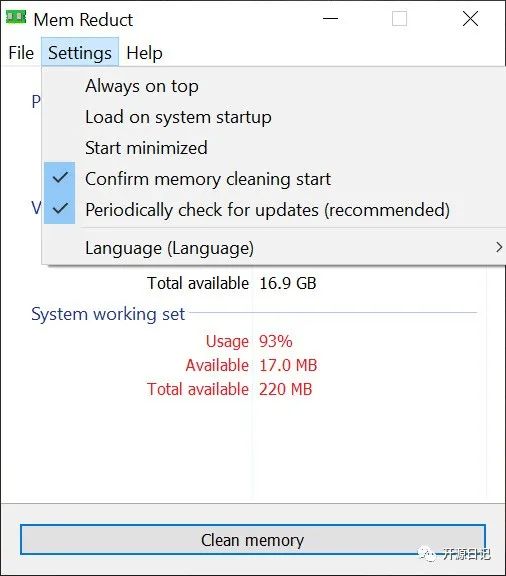Maximize the Mem Reduct window
This screenshot has height=576, width=506.
coord(399,18)
